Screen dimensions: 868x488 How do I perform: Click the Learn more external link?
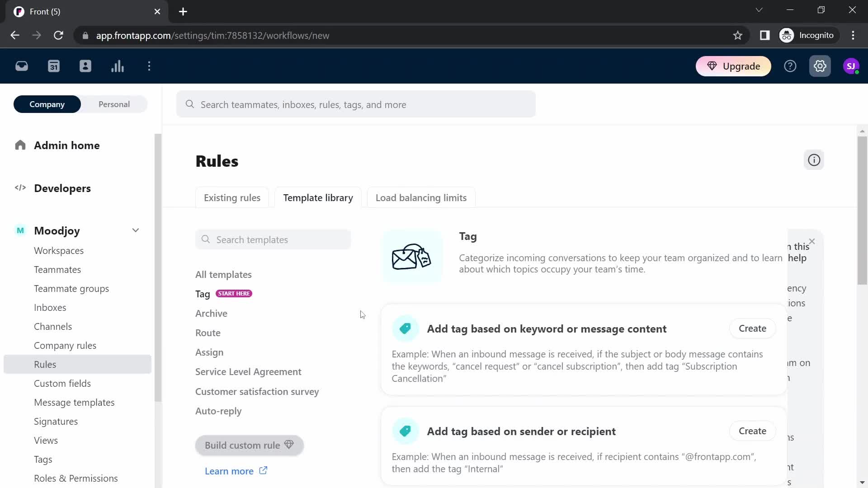tap(236, 471)
